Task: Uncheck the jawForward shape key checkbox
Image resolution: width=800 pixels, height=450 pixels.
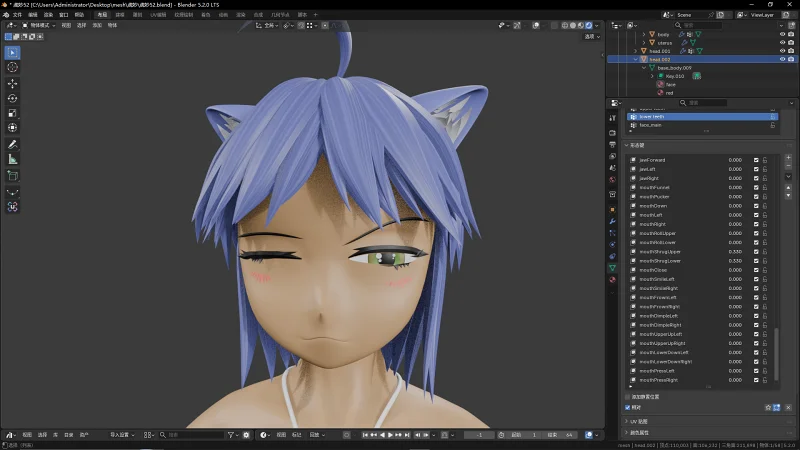Action: tap(756, 160)
